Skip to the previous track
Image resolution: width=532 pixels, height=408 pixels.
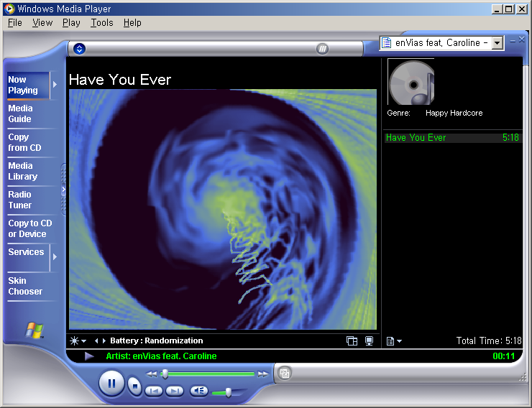point(154,391)
